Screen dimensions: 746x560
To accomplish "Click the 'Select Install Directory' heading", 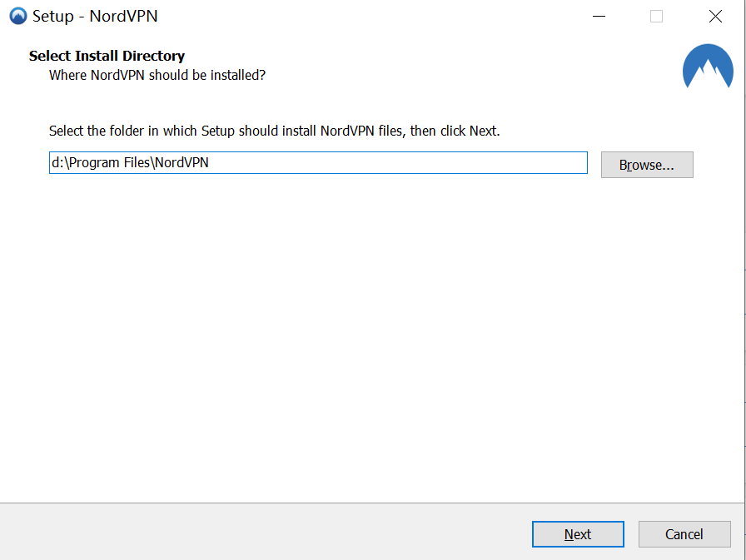I will point(107,56).
